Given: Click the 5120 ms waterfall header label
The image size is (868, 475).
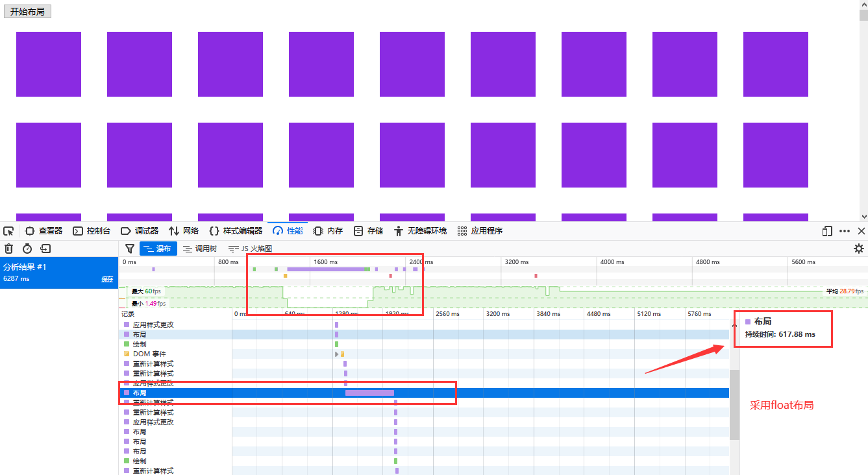Looking at the screenshot, I should coord(649,313).
